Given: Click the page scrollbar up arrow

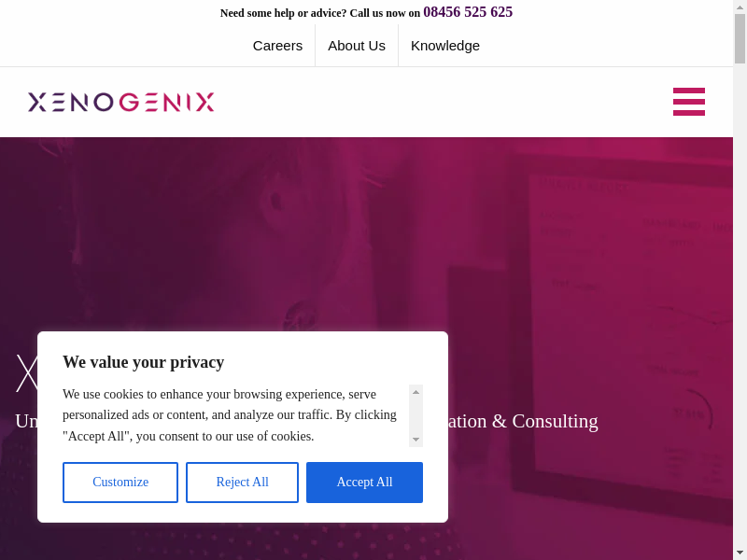Looking at the screenshot, I should click(x=740, y=7).
